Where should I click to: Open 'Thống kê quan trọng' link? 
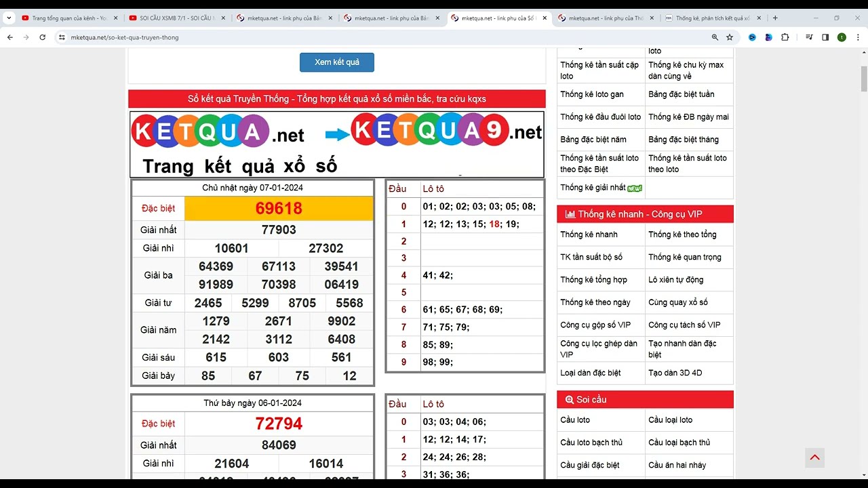pos(685,257)
